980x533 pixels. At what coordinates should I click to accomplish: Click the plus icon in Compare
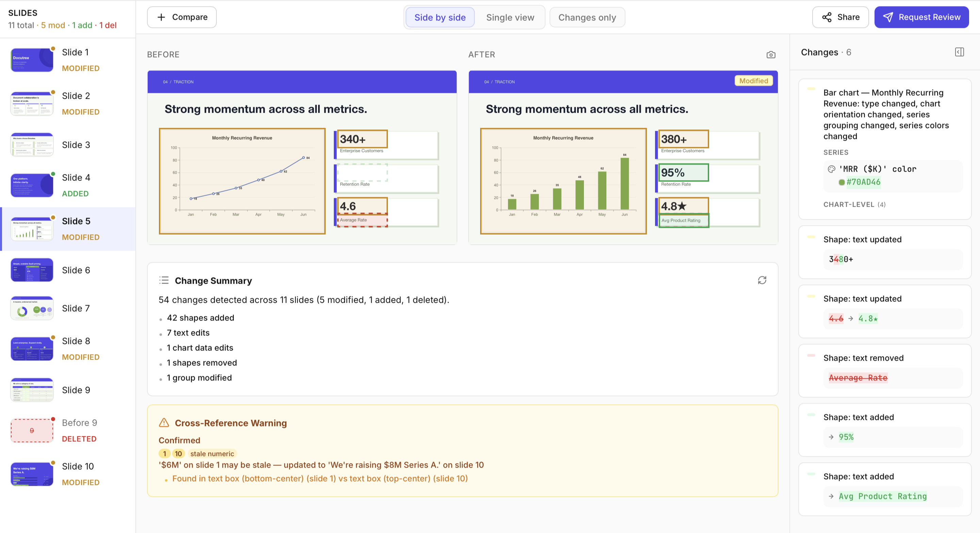(x=161, y=17)
